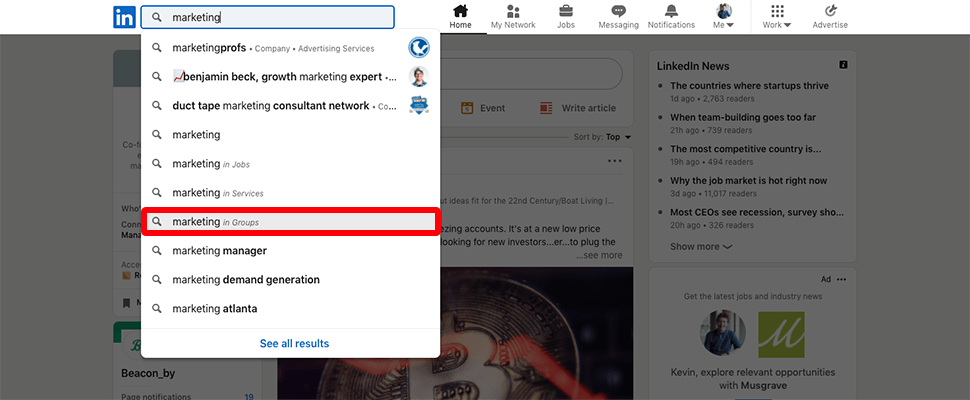Open Why the job market is hot right now
Image resolution: width=970 pixels, height=400 pixels.
[749, 181]
